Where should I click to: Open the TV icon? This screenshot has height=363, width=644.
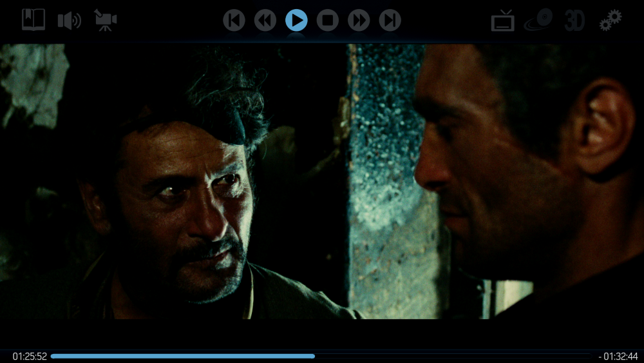click(502, 21)
